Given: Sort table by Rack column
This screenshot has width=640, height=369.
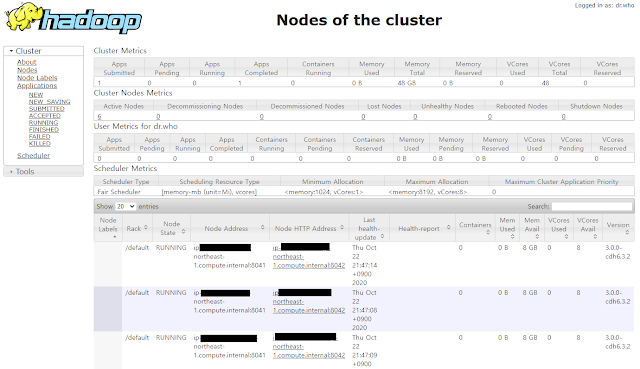Looking at the screenshot, I should click(136, 228).
